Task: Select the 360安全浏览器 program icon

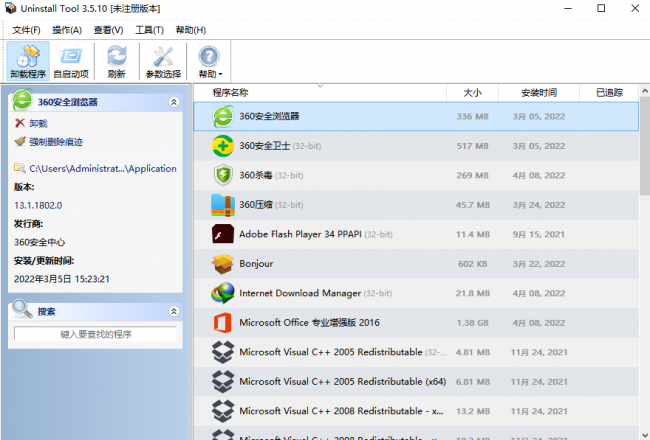Action: 223,117
